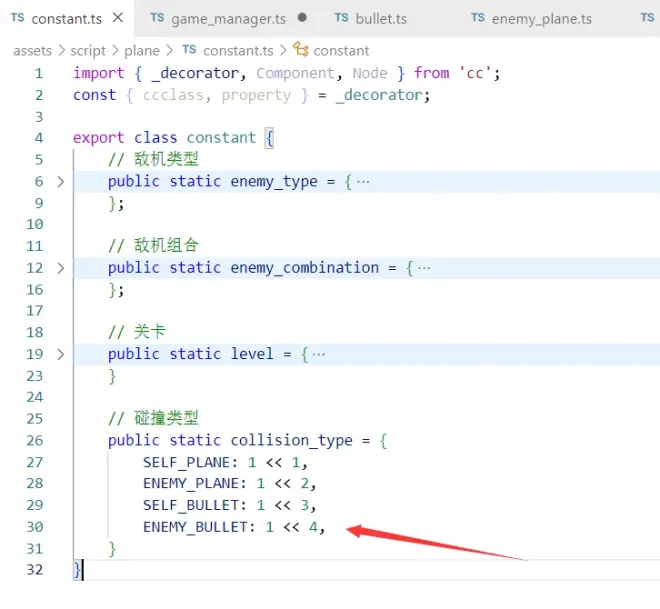Image resolution: width=660 pixels, height=609 pixels.
Task: Click line number 26 in gutter
Action: point(35,441)
